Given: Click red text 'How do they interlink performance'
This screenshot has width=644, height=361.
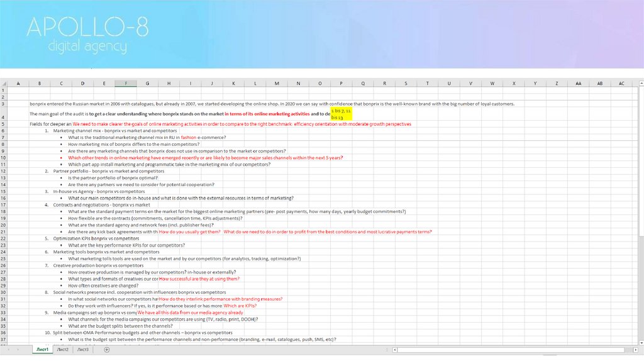Looking at the screenshot, I should [x=221, y=299].
